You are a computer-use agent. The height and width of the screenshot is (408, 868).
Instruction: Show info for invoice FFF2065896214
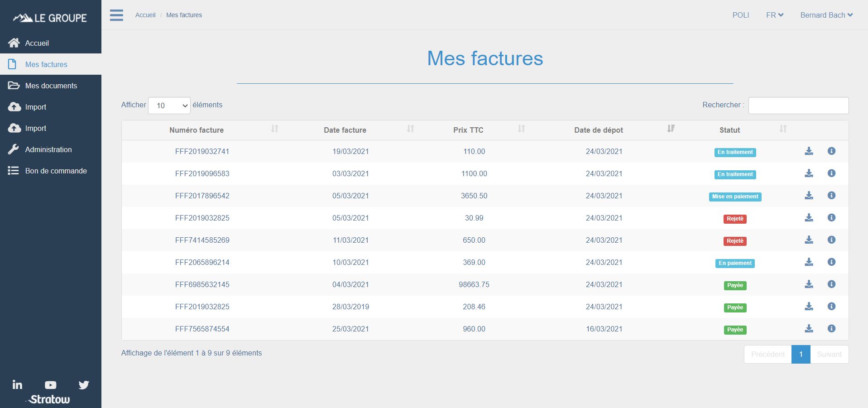[x=831, y=262]
